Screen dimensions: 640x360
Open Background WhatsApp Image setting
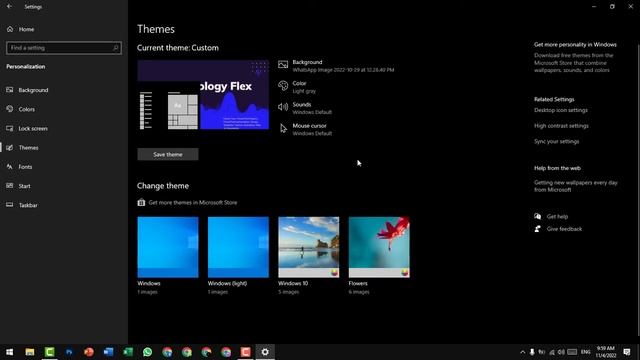[336, 66]
